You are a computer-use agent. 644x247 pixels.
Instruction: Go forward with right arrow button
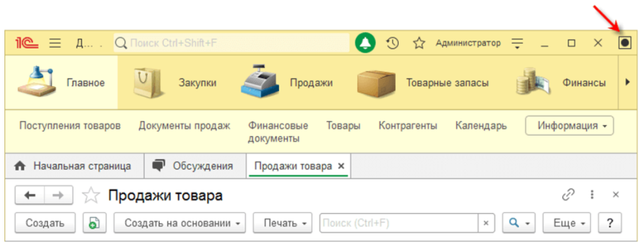(58, 195)
